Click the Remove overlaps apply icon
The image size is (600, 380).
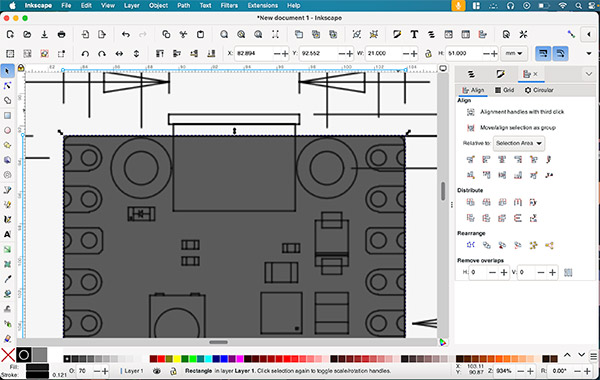568,272
